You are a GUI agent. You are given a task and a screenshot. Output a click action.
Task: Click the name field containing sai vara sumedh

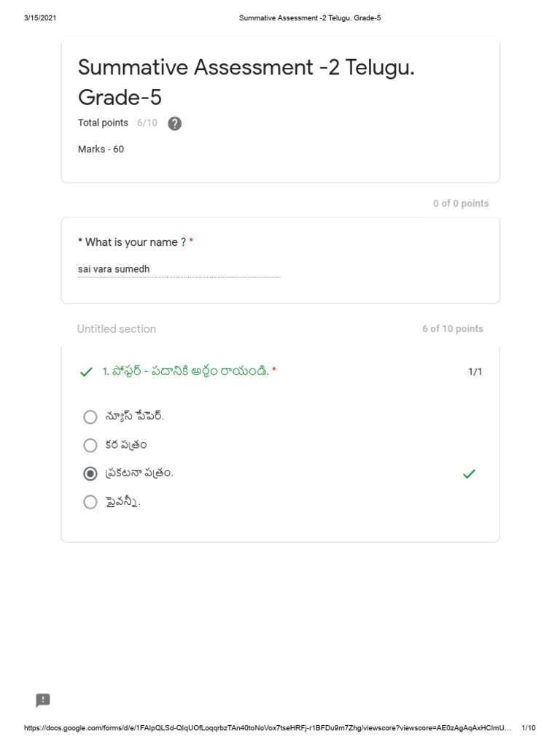179,270
